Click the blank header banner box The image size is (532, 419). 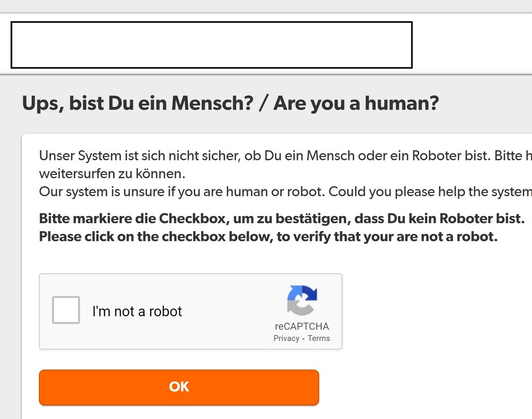[212, 45]
